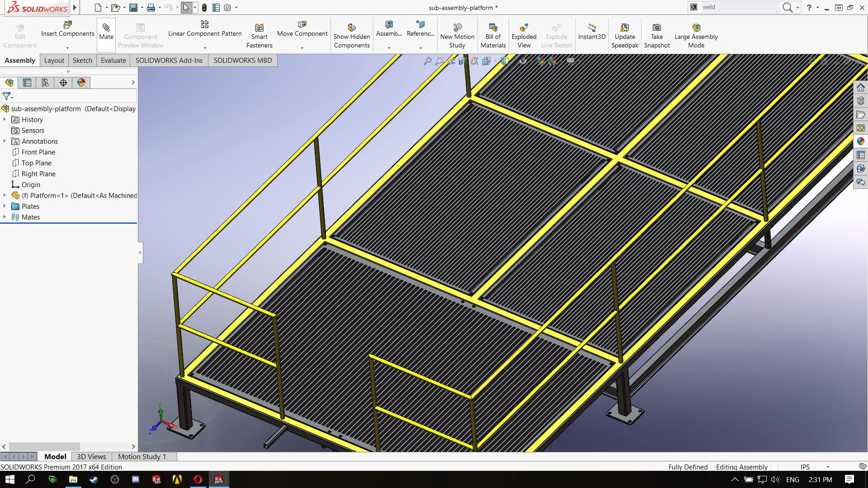This screenshot has width=868, height=488.
Task: Open the ConfigurationManager tab icon
Action: pyautogui.click(x=45, y=83)
